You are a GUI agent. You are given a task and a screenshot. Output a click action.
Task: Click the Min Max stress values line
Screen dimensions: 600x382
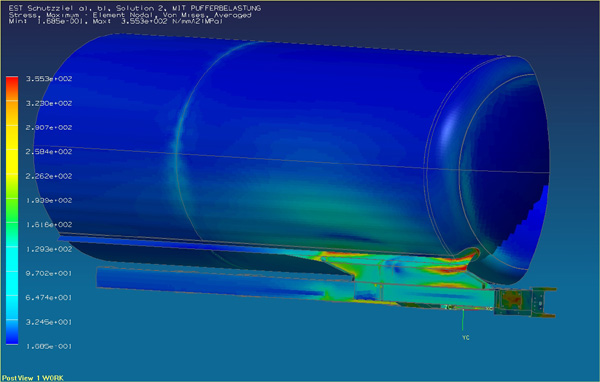(x=116, y=21)
